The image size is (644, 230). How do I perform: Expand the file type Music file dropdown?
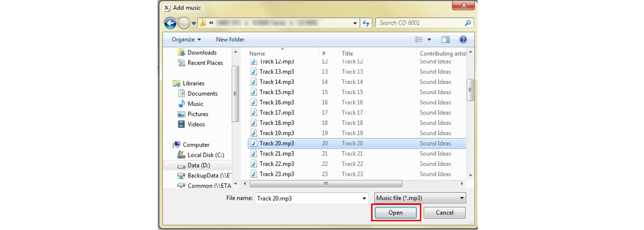click(461, 198)
